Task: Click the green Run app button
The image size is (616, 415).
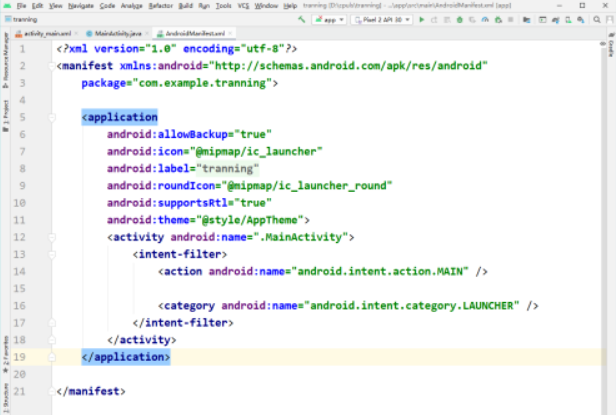Action: (421, 19)
